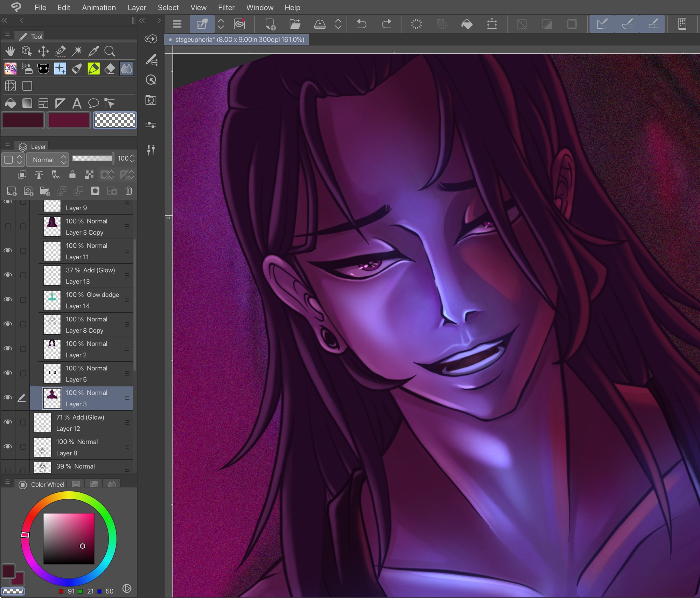This screenshot has width=700, height=598.
Task: Select the Gradient tool
Action: pyautogui.click(x=27, y=103)
